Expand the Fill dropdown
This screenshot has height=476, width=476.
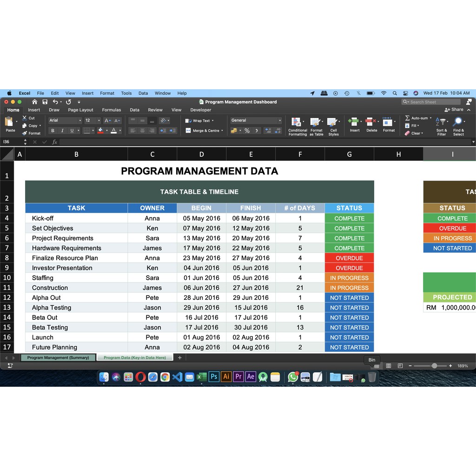[x=418, y=126]
